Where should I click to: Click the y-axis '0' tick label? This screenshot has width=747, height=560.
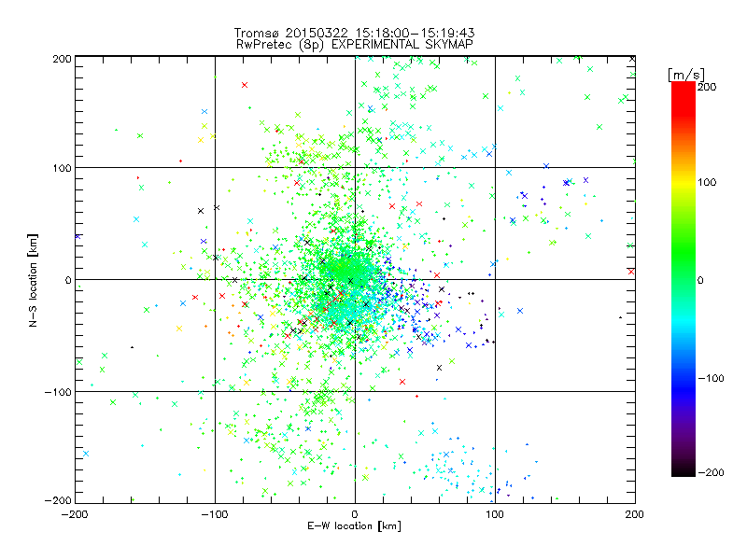68,280
